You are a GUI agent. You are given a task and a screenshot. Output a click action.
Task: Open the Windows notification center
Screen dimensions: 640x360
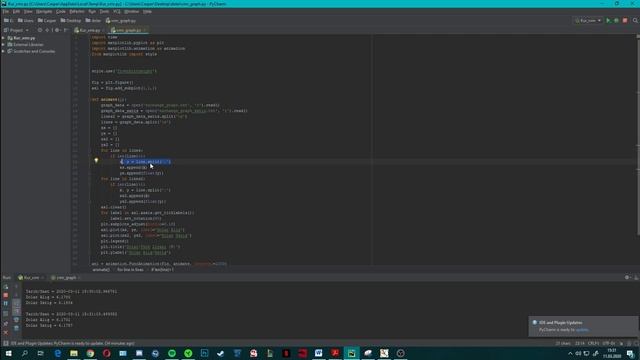coord(631,353)
